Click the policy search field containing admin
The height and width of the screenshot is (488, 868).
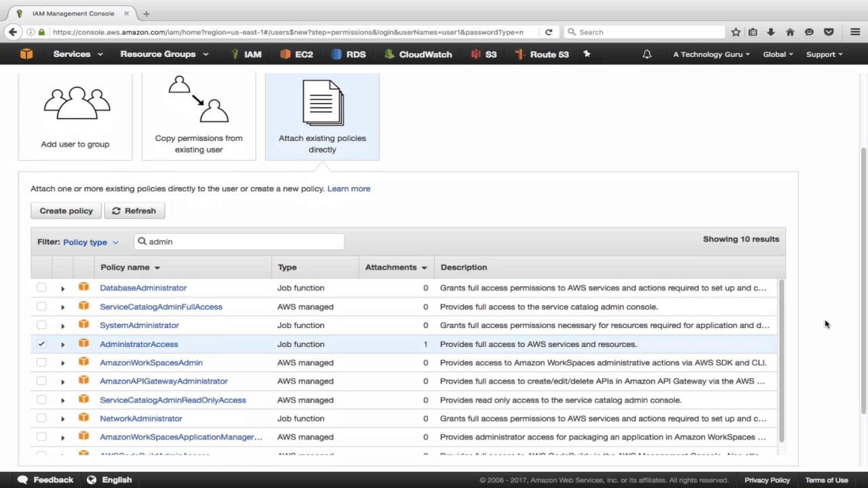pos(239,241)
